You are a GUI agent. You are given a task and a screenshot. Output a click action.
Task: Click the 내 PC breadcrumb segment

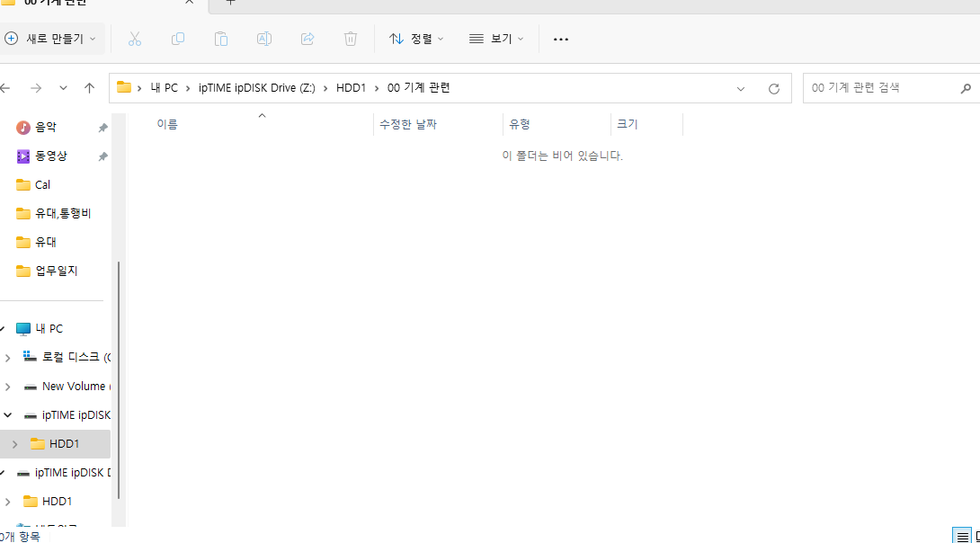coord(165,88)
